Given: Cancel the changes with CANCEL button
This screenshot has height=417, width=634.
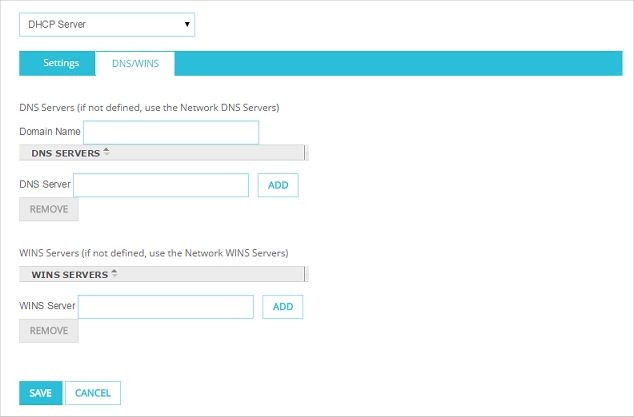Looking at the screenshot, I should click(93, 393).
